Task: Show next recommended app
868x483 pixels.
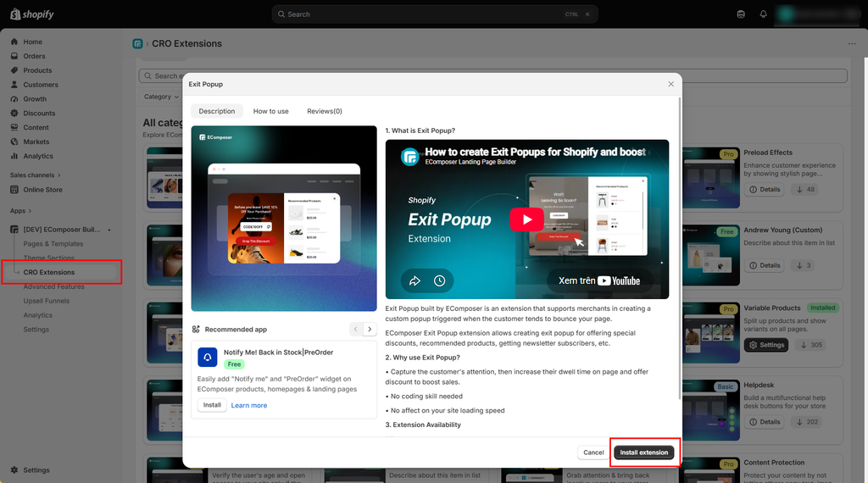Action: click(x=370, y=329)
